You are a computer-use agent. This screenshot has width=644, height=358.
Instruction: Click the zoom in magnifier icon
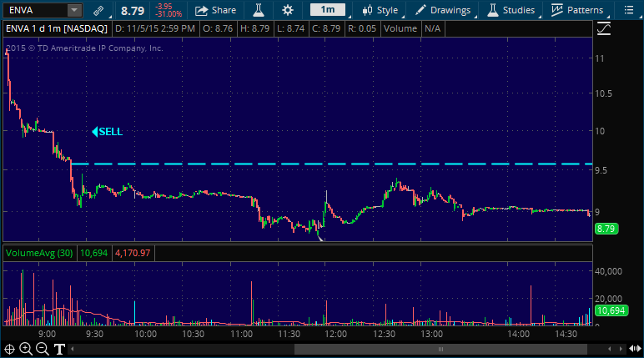[26, 349]
